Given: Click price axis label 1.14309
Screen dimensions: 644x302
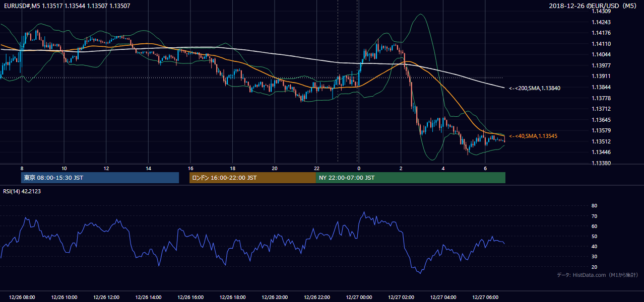Looking at the screenshot, I should coord(601,11).
